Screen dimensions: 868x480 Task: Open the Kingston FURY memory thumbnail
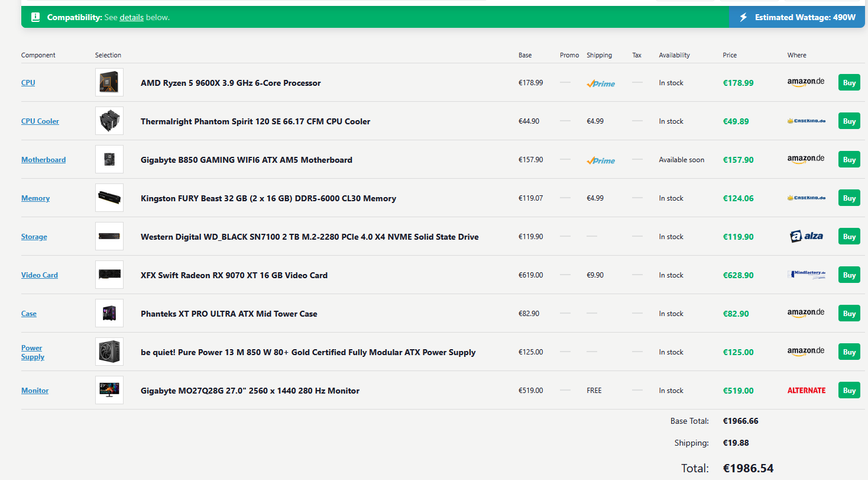click(x=109, y=198)
